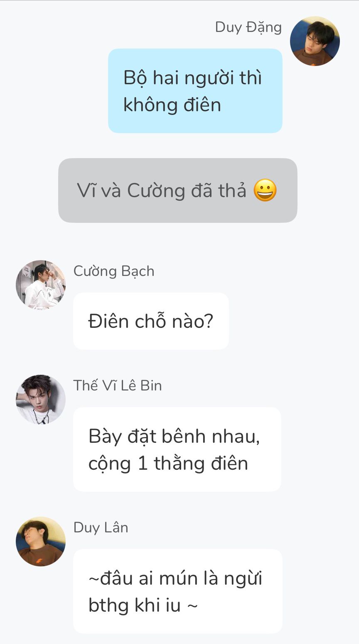
Task: Tap Duy Lân's profile avatar
Action: (41, 542)
